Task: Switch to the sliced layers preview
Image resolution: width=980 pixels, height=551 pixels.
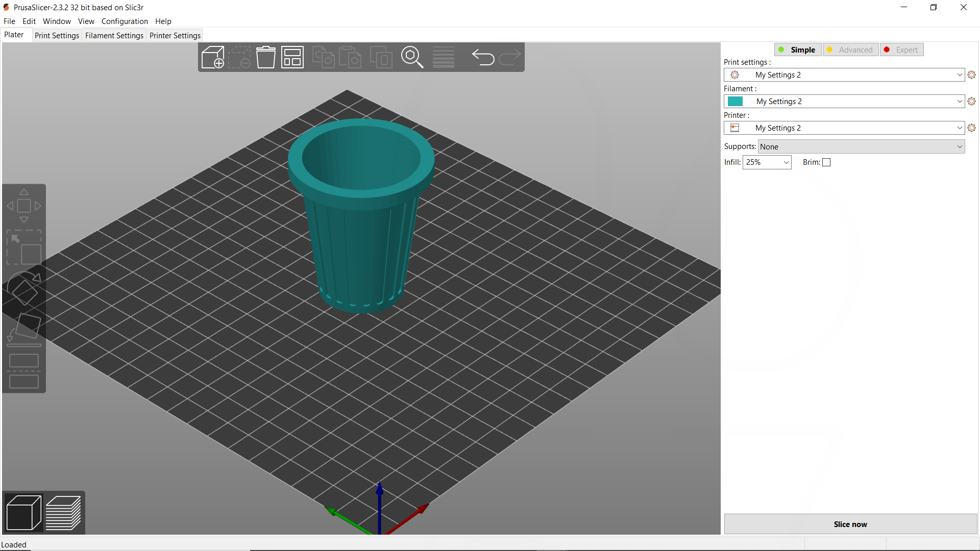Action: click(64, 513)
